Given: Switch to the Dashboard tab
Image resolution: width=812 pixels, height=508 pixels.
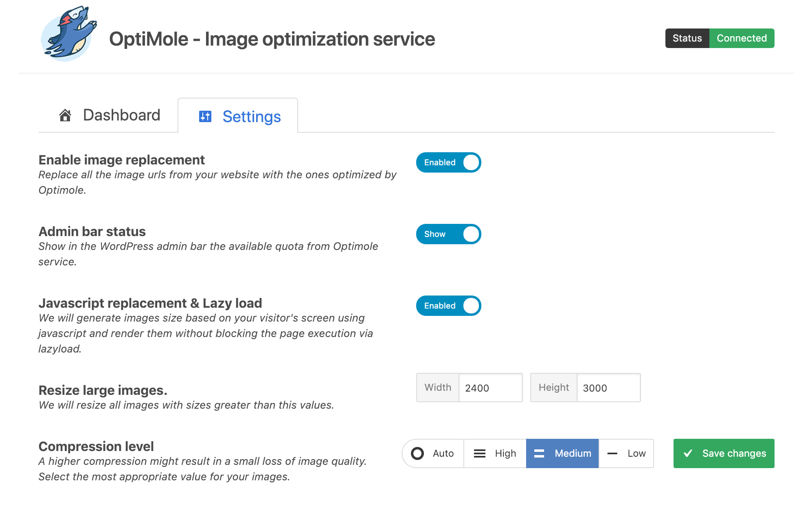Looking at the screenshot, I should [x=121, y=115].
